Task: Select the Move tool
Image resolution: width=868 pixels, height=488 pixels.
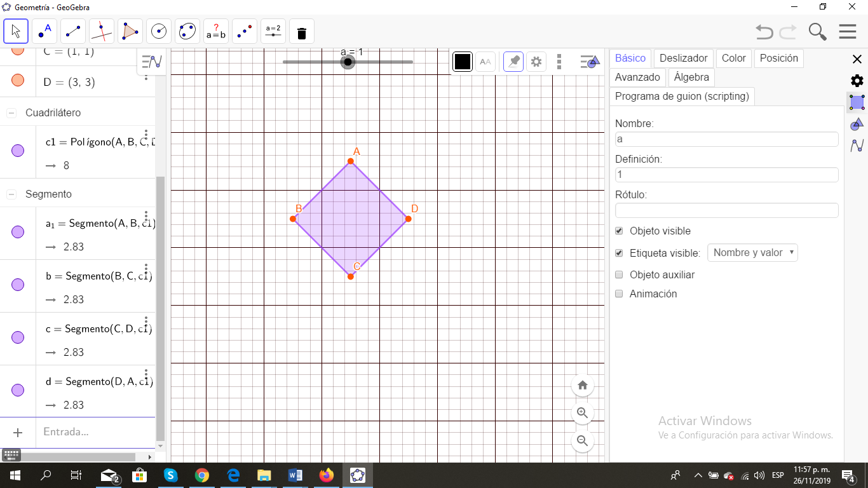Action: pyautogui.click(x=16, y=30)
